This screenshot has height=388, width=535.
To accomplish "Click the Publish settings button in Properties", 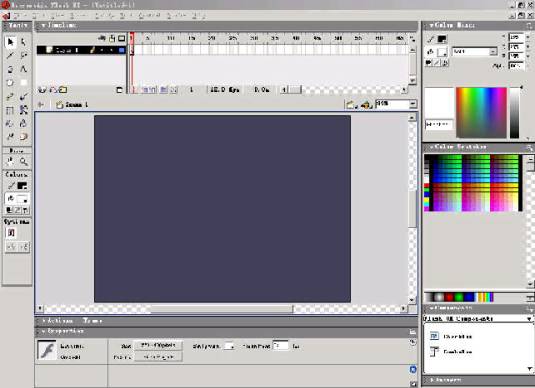I will click(x=158, y=357).
